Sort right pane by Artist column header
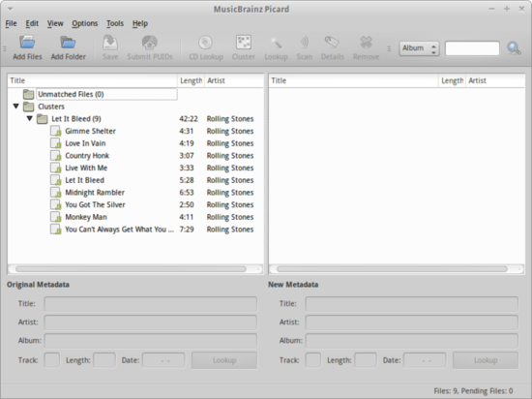The height and width of the screenshot is (399, 532). (x=495, y=80)
